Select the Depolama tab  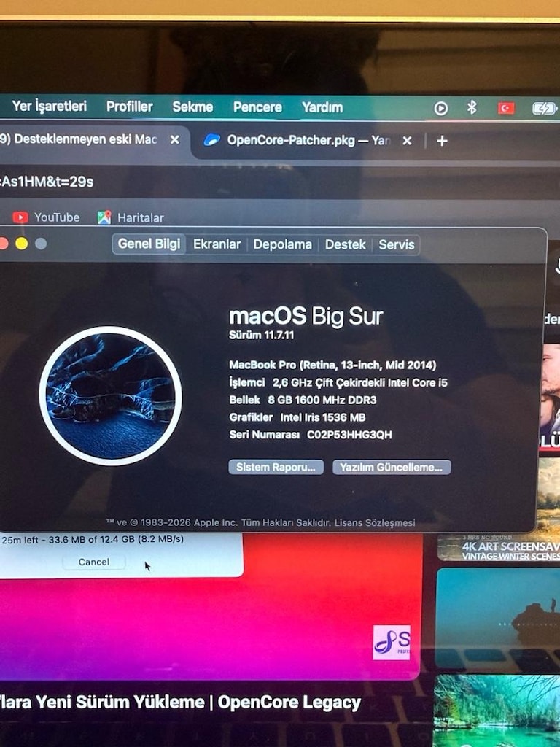(282, 245)
